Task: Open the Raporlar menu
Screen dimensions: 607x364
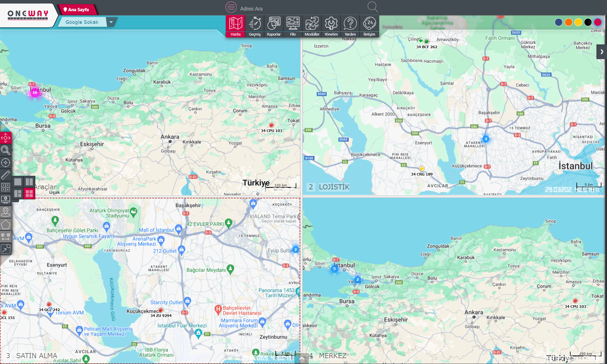Action: pyautogui.click(x=274, y=26)
